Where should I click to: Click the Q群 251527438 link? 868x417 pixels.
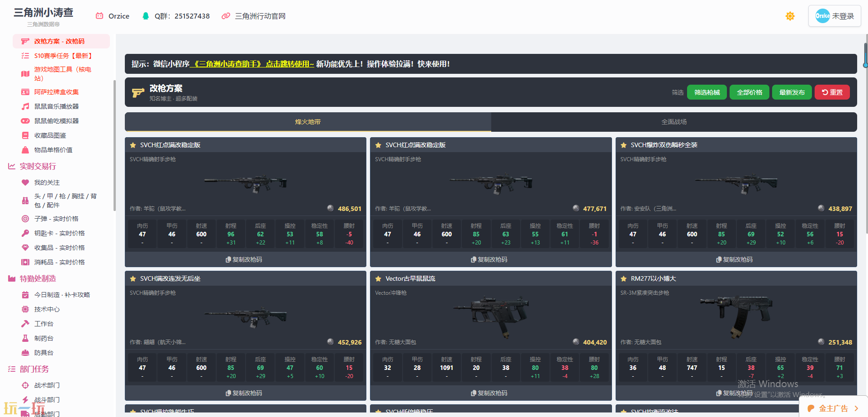click(x=176, y=16)
